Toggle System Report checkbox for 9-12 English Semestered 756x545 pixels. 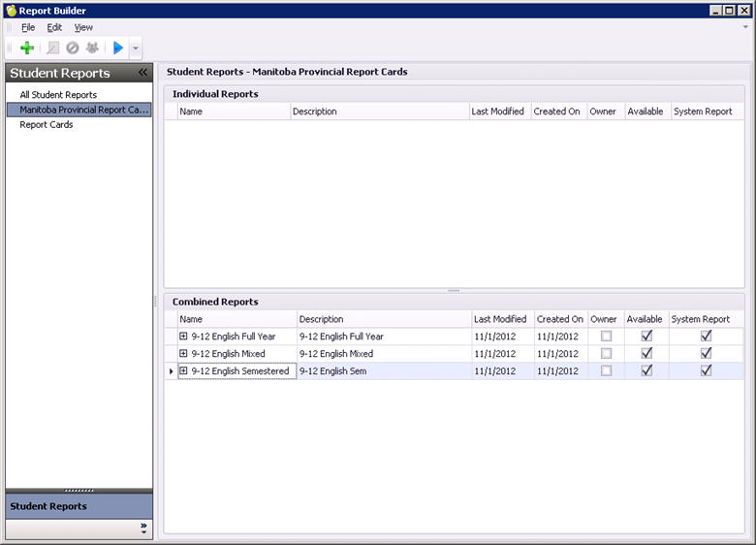707,370
